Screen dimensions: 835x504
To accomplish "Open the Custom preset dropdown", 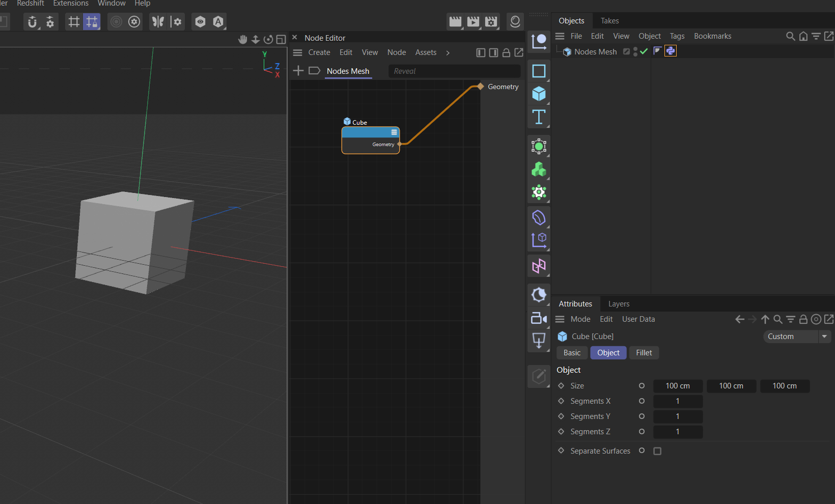I will (x=797, y=337).
